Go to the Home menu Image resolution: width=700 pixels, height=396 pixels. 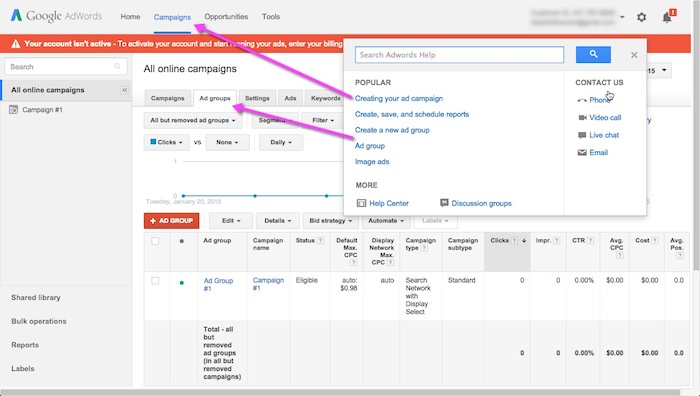[130, 17]
